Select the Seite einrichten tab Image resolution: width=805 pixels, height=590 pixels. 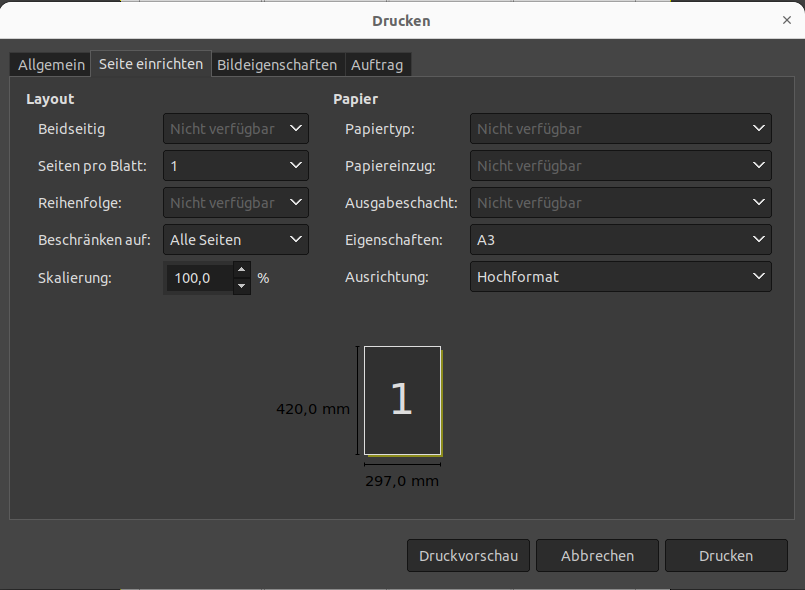150,63
